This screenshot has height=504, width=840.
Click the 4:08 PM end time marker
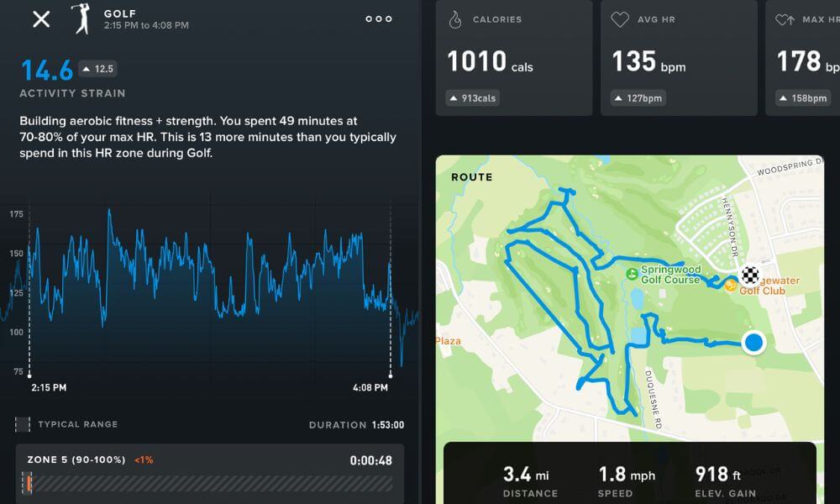tap(369, 387)
